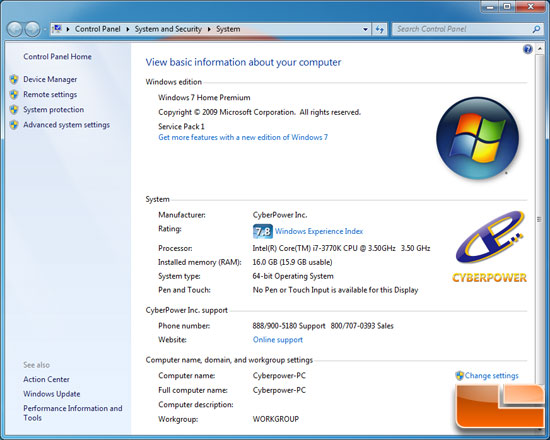
Task: Click the support phone number text
Action: pyautogui.click(x=323, y=326)
